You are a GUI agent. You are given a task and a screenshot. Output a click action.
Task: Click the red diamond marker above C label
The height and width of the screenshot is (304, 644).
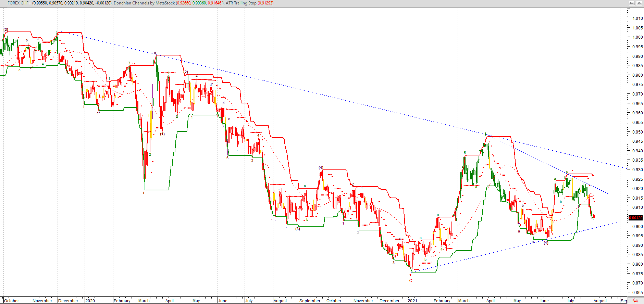pyautogui.click(x=410, y=275)
